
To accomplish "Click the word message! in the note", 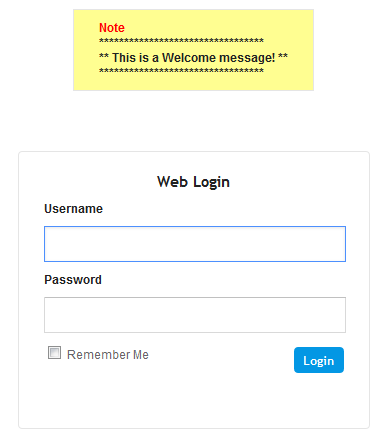I will [x=247, y=58].
